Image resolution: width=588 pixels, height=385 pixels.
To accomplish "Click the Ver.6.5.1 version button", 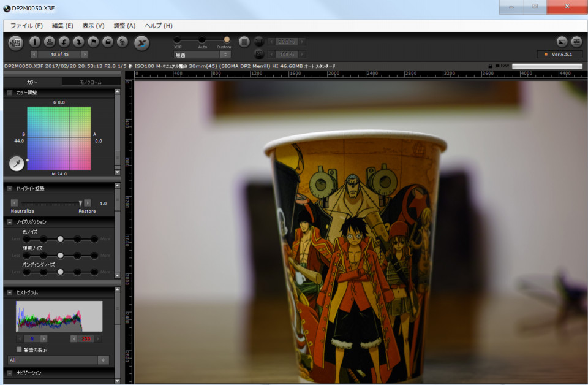I will 559,55.
